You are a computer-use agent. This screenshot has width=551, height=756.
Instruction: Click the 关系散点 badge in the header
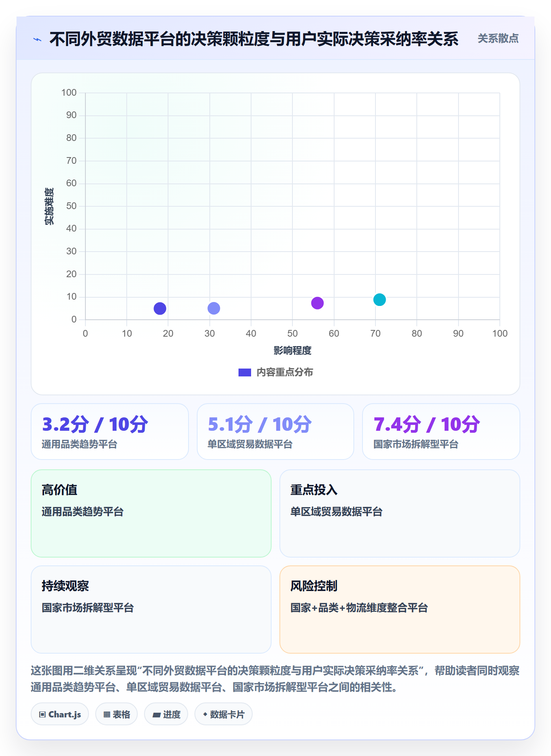coord(498,39)
